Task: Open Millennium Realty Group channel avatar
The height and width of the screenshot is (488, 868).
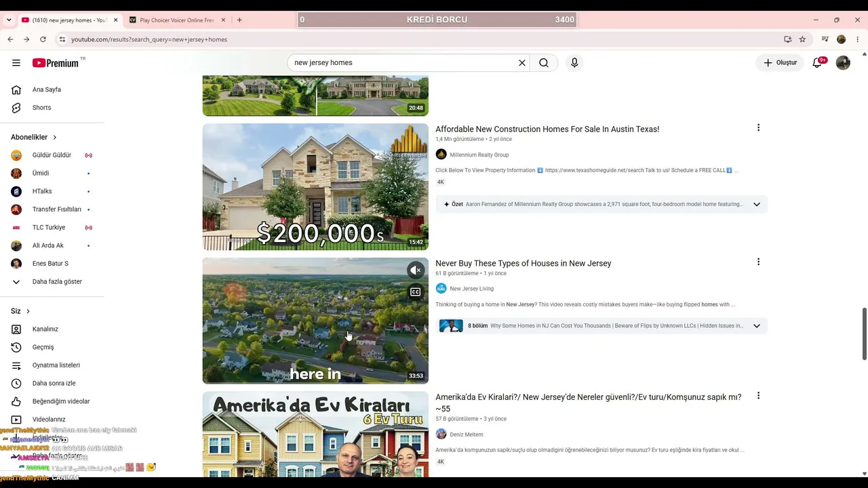Action: pyautogui.click(x=441, y=155)
